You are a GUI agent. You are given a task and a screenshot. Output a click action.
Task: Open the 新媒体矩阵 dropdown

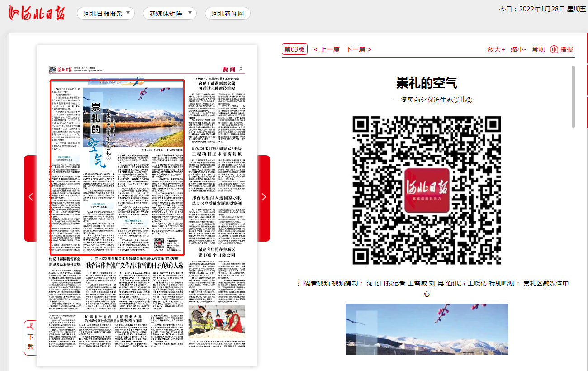pyautogui.click(x=170, y=13)
